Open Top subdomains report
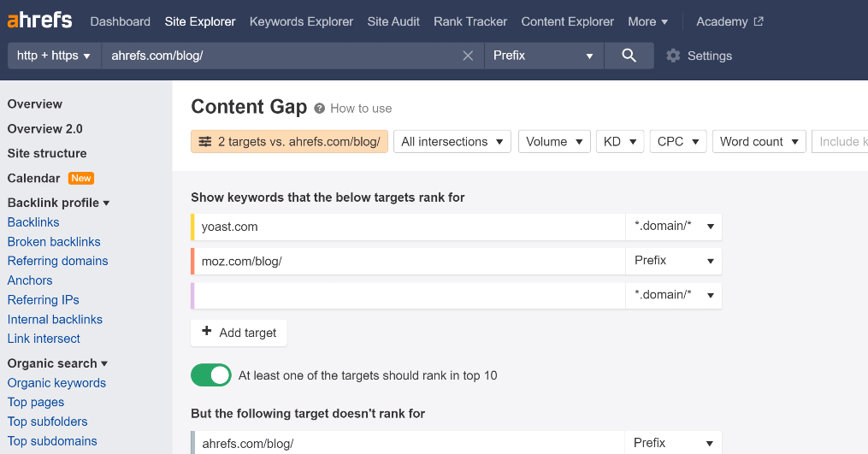The image size is (868, 454). 52,440
